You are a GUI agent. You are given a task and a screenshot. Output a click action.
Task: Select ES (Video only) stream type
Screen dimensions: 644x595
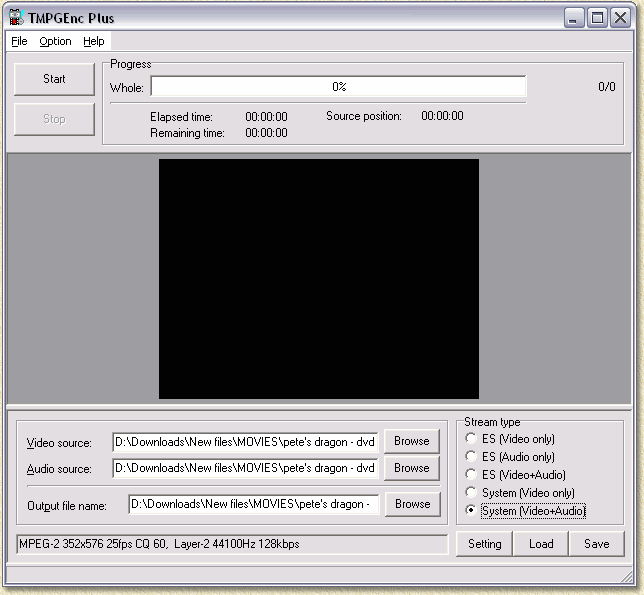click(x=510, y=439)
